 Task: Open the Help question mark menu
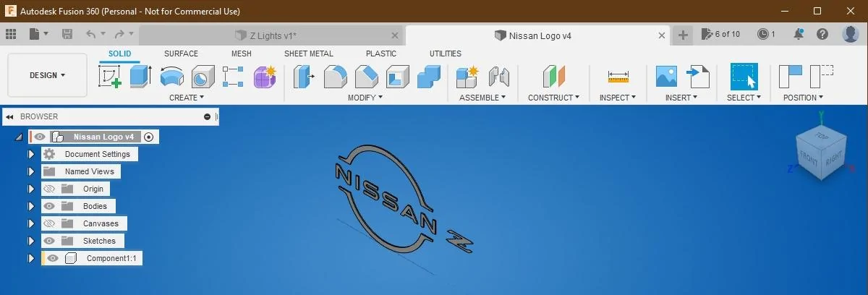pos(822,34)
